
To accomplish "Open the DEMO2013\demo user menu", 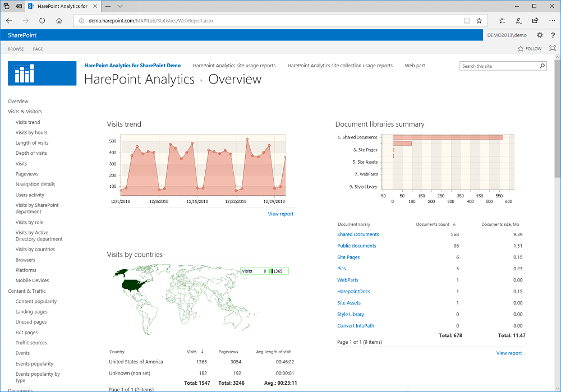I will (x=507, y=35).
